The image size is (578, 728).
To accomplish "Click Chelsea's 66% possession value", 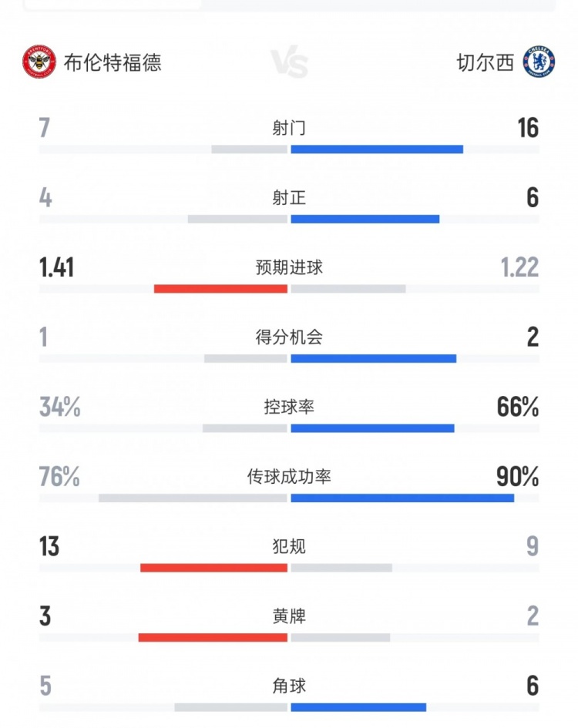I will click(x=518, y=407).
